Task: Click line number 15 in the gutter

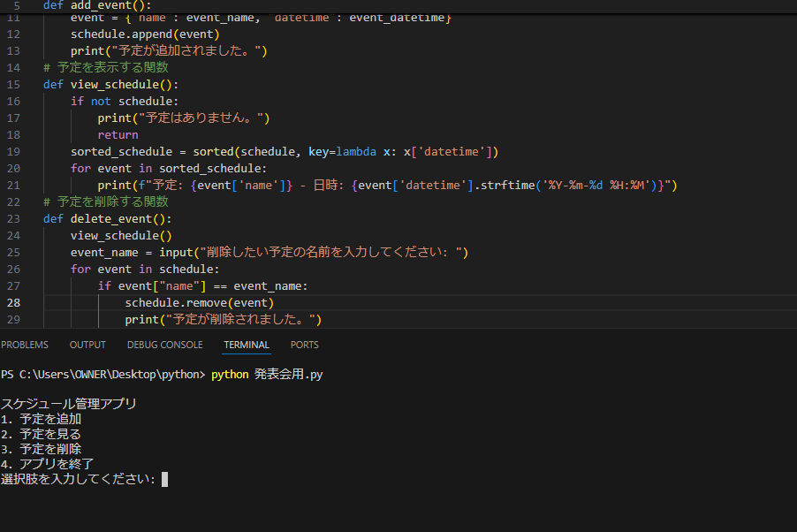Action: 14,85
